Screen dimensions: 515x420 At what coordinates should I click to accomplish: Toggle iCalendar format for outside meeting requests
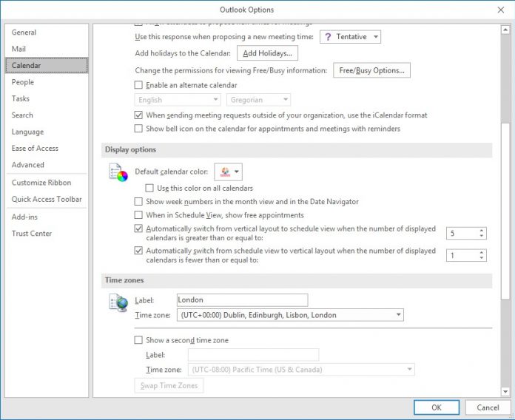point(138,115)
